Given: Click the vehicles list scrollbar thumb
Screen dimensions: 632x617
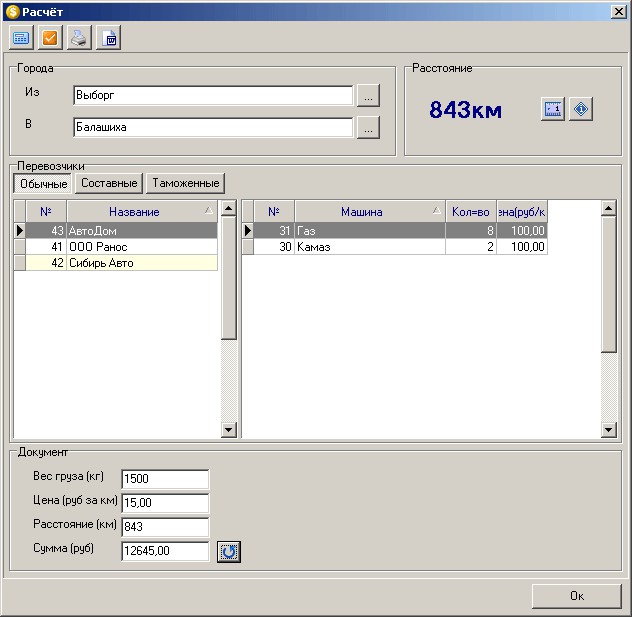Looking at the screenshot, I should click(x=608, y=285).
